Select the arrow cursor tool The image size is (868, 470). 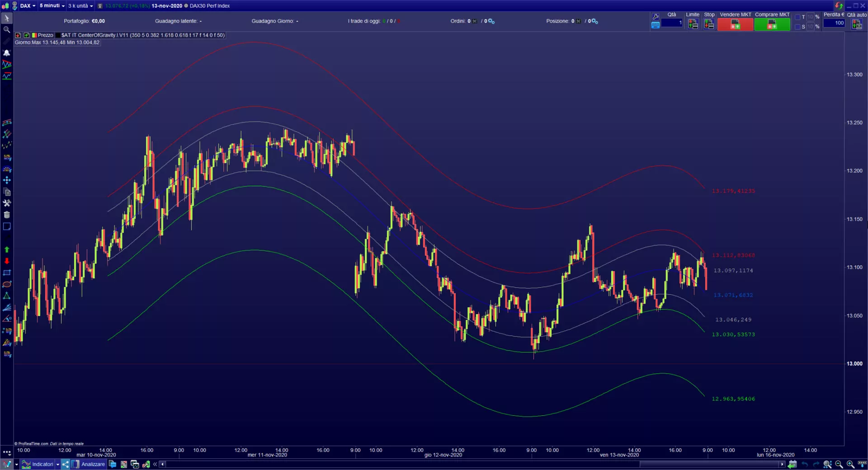coord(7,18)
